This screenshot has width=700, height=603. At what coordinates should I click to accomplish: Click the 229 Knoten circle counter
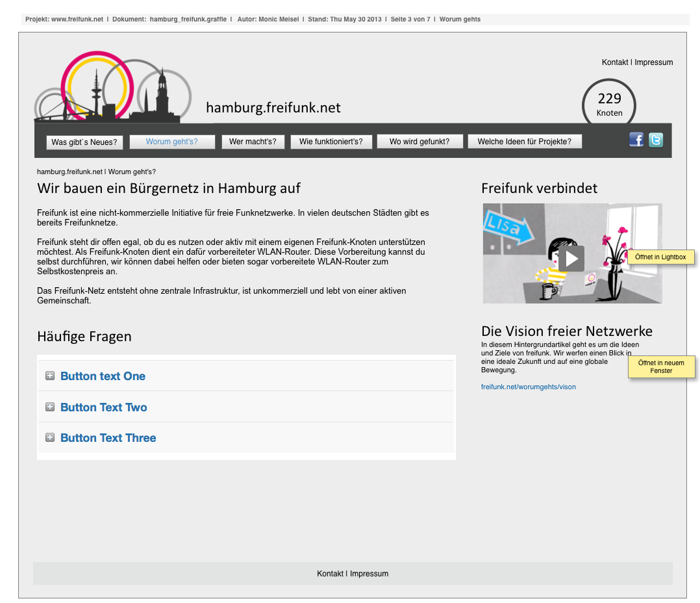point(609,105)
